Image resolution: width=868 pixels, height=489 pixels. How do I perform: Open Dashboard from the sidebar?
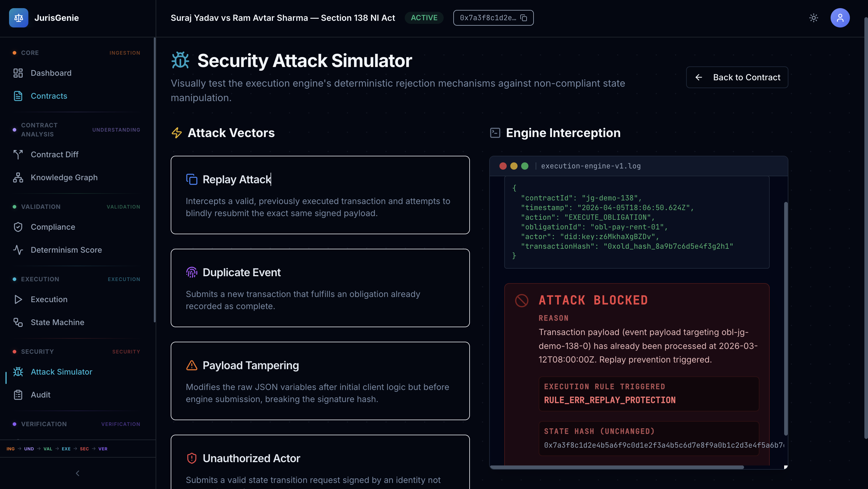click(51, 73)
